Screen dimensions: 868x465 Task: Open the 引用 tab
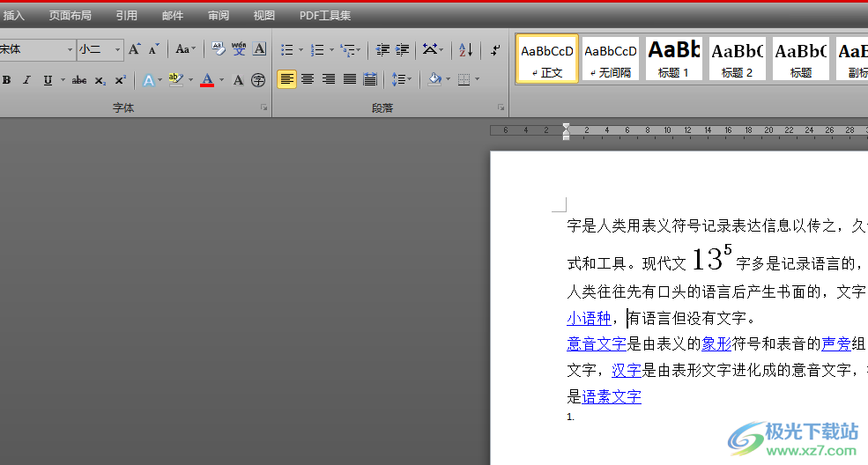coord(126,16)
